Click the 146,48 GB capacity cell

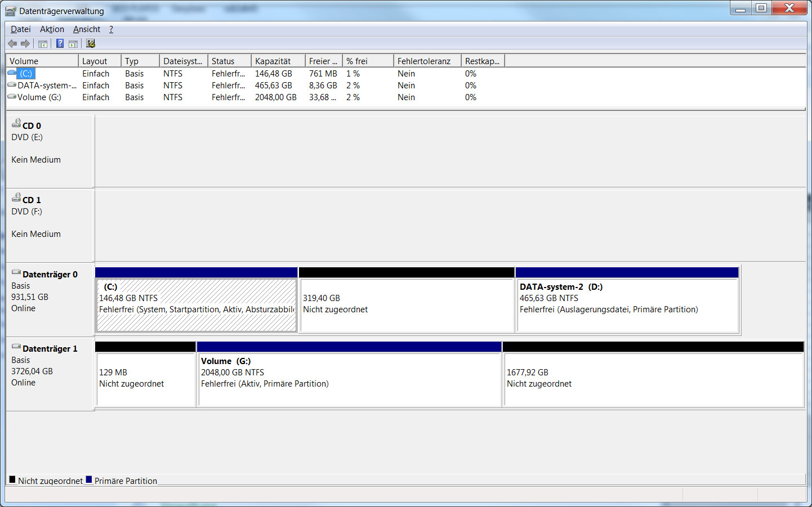[x=274, y=73]
